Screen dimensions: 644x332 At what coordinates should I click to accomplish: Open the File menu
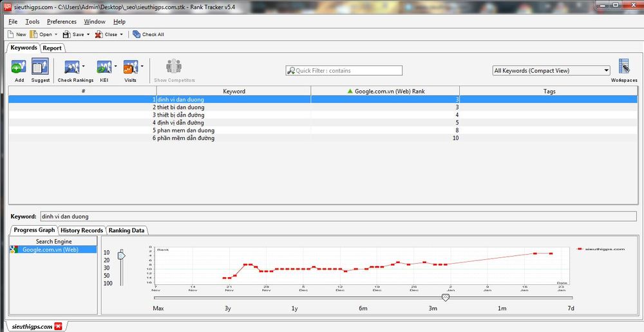(x=13, y=22)
